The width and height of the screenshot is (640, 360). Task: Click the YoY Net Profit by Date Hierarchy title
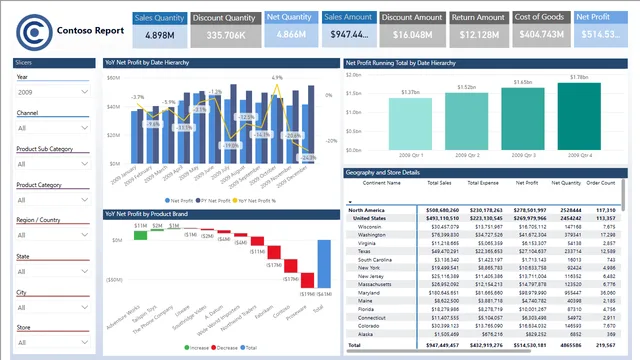pyautogui.click(x=147, y=62)
